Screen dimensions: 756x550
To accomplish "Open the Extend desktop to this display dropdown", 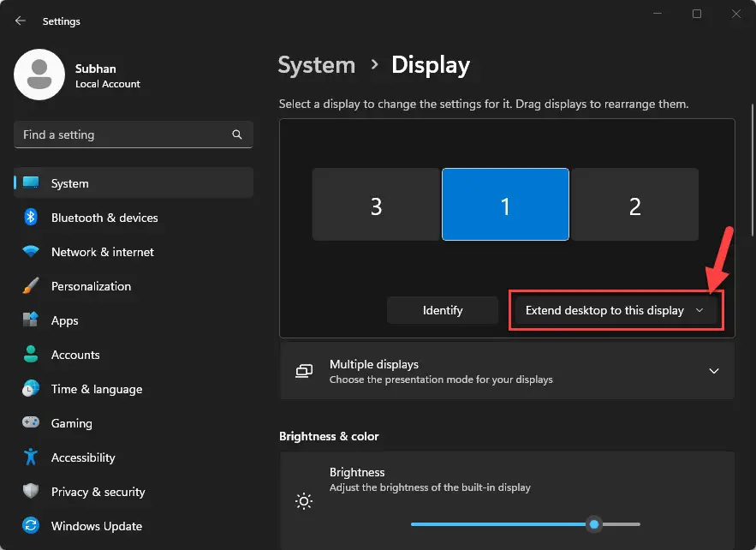I will tap(615, 310).
